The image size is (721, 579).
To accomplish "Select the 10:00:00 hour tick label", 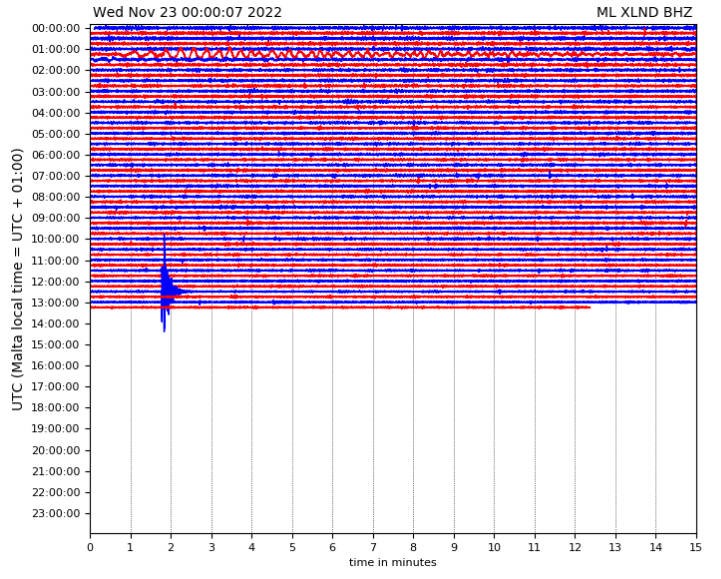I will 56,239.
